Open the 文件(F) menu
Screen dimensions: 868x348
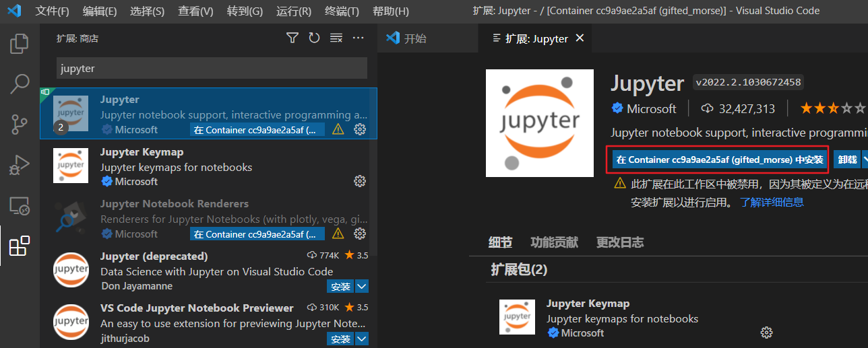click(52, 11)
